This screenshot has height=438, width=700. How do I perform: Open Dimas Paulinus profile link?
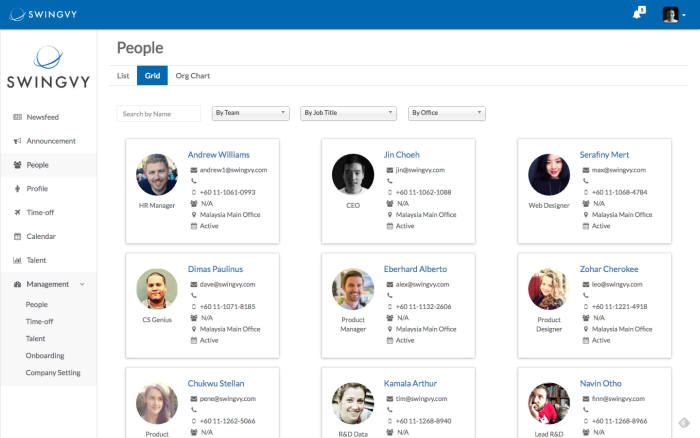215,269
